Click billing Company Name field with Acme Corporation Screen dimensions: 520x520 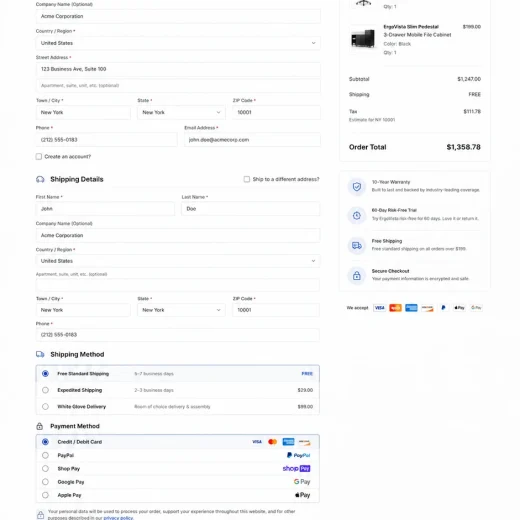point(178,16)
